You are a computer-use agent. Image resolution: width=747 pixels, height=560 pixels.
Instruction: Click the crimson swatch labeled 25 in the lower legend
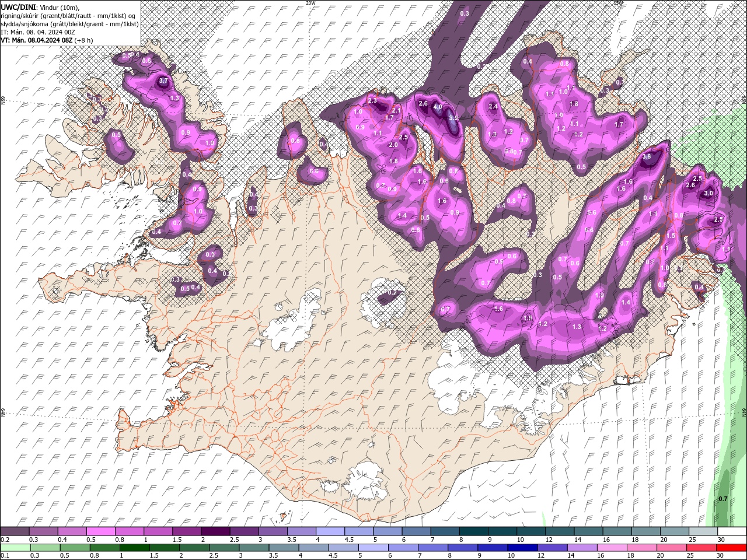pos(701,548)
